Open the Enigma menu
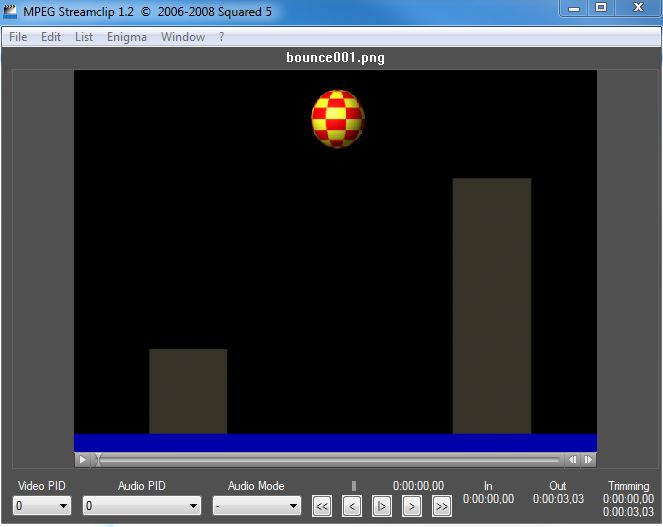The height and width of the screenshot is (527, 663). (127, 37)
